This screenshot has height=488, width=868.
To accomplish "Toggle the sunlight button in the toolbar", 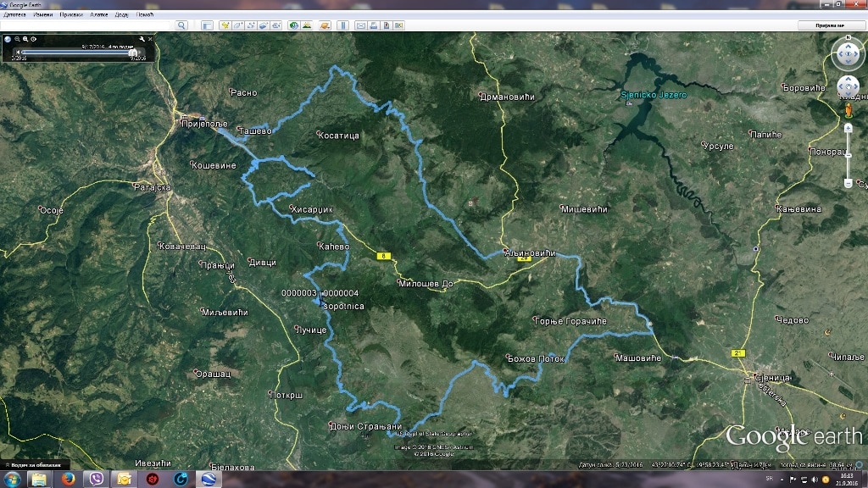I will pyautogui.click(x=307, y=25).
